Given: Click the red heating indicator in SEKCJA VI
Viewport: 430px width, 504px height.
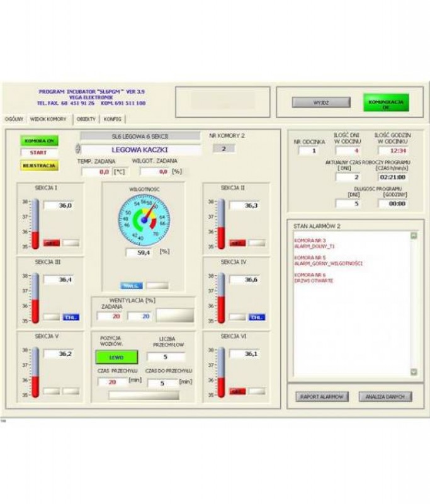Looking at the screenshot, I should pos(237,391).
